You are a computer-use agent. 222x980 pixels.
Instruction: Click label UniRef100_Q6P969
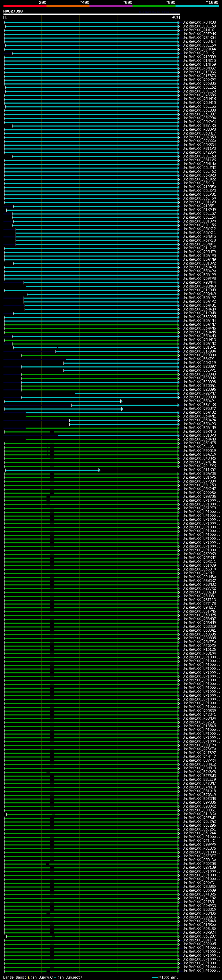coord(199,554)
